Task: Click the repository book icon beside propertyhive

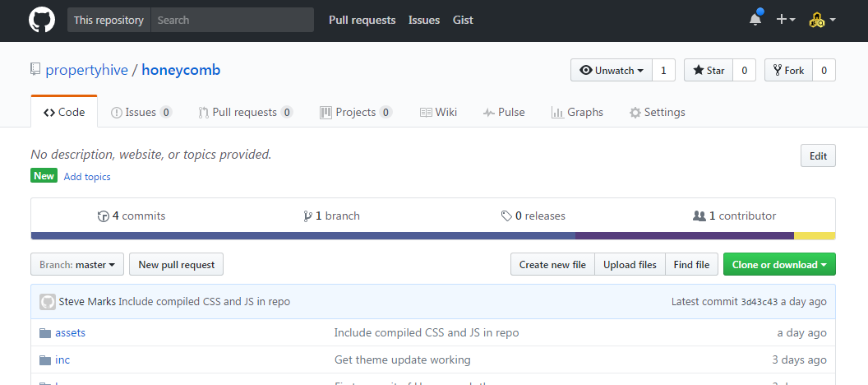Action: [x=35, y=70]
